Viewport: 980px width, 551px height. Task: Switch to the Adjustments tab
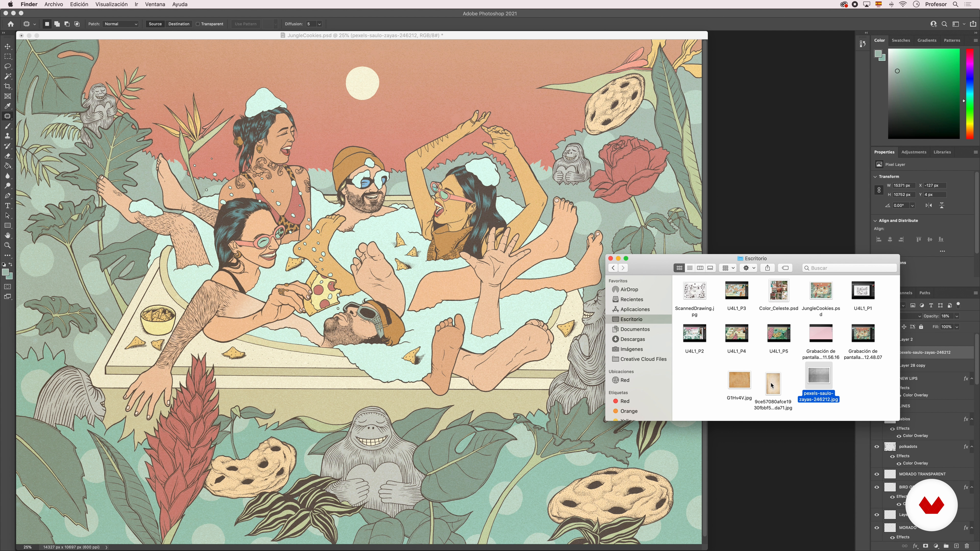coord(914,152)
